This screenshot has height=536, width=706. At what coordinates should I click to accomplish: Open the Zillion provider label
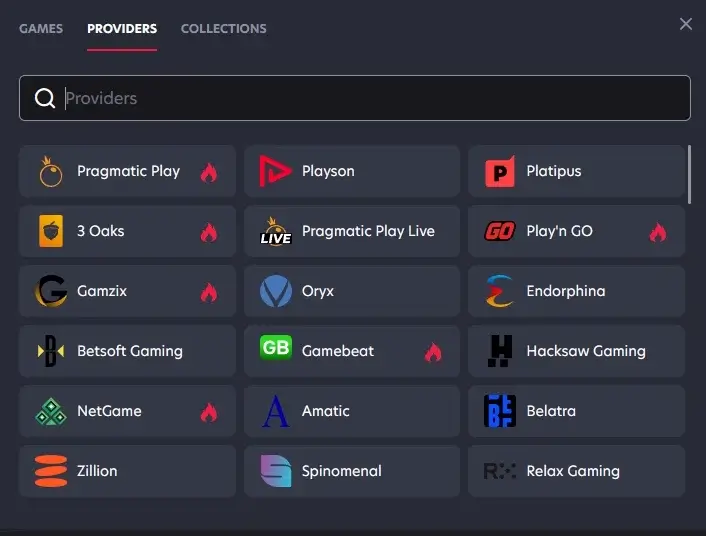point(97,471)
